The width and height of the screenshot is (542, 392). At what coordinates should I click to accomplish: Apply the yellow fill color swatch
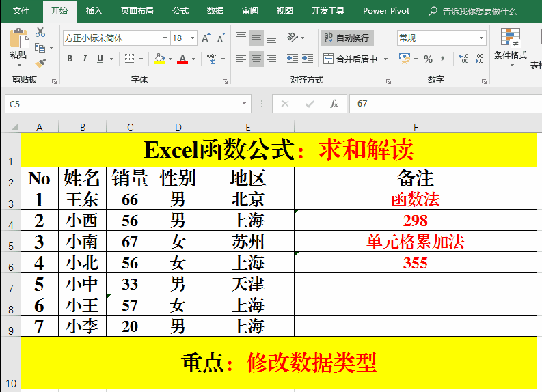coord(159,59)
